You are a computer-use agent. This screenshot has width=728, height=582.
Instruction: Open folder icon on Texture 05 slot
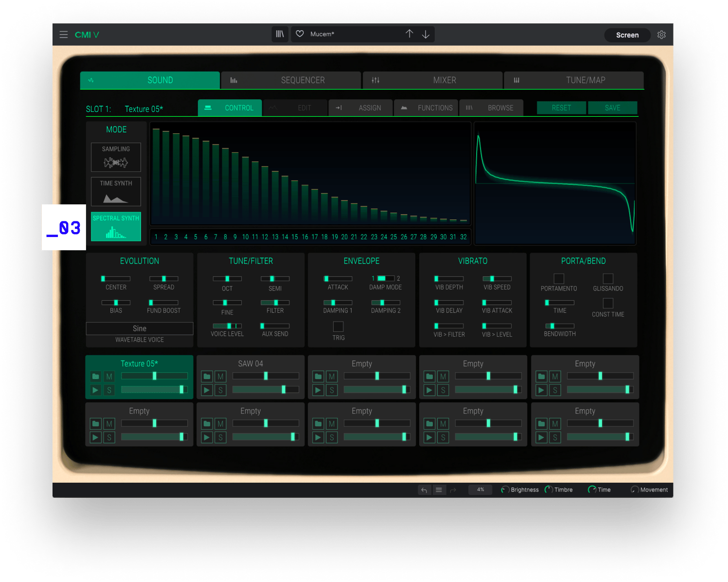(x=96, y=377)
